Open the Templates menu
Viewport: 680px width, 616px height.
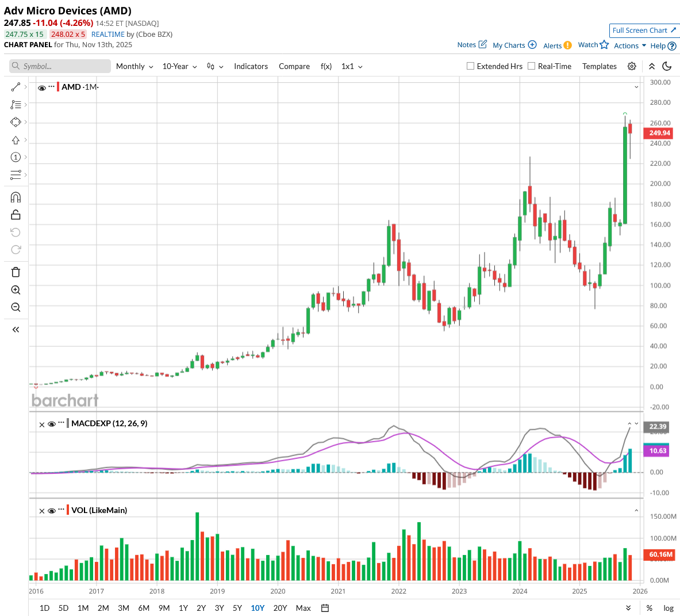[x=600, y=66]
